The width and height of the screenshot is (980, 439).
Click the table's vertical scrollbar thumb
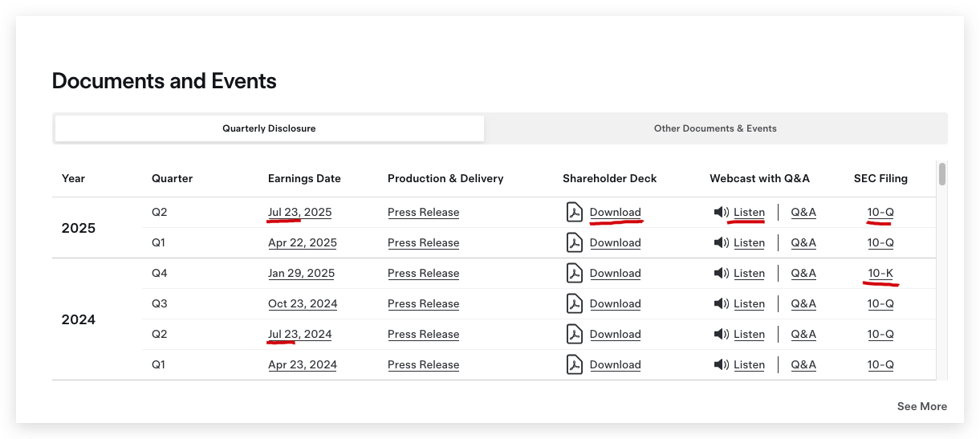point(942,174)
